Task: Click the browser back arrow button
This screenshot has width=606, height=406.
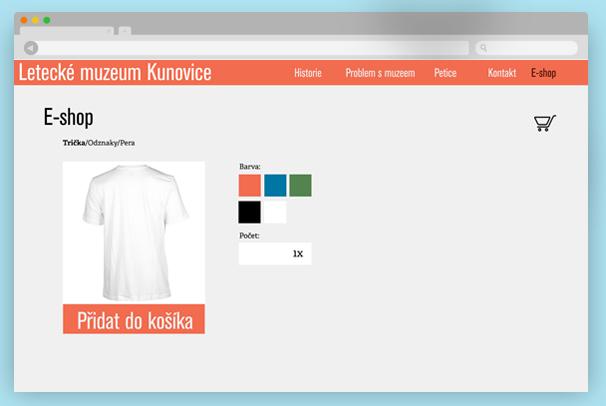Action: pos(31,48)
